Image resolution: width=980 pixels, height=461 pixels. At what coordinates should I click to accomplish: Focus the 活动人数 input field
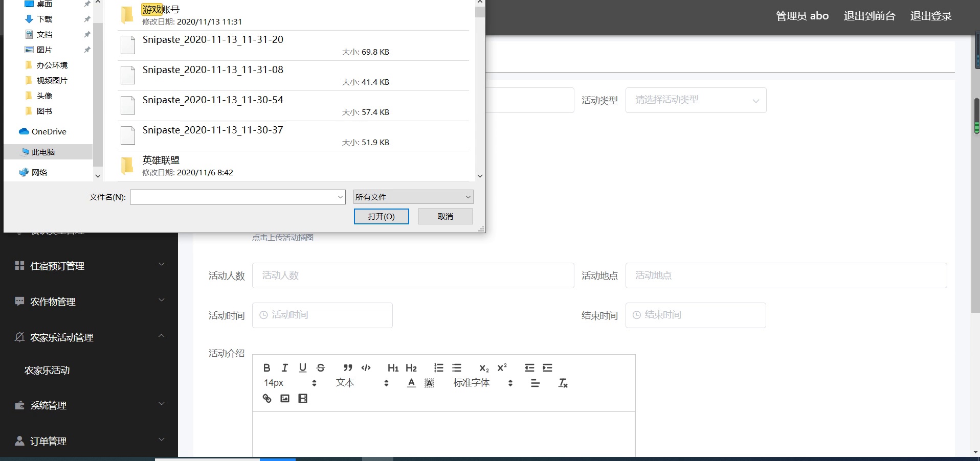[413, 275]
